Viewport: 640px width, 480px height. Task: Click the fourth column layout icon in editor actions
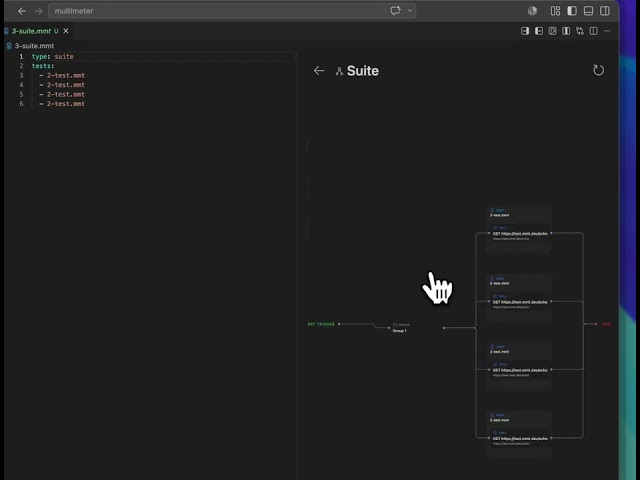pyautogui.click(x=566, y=31)
